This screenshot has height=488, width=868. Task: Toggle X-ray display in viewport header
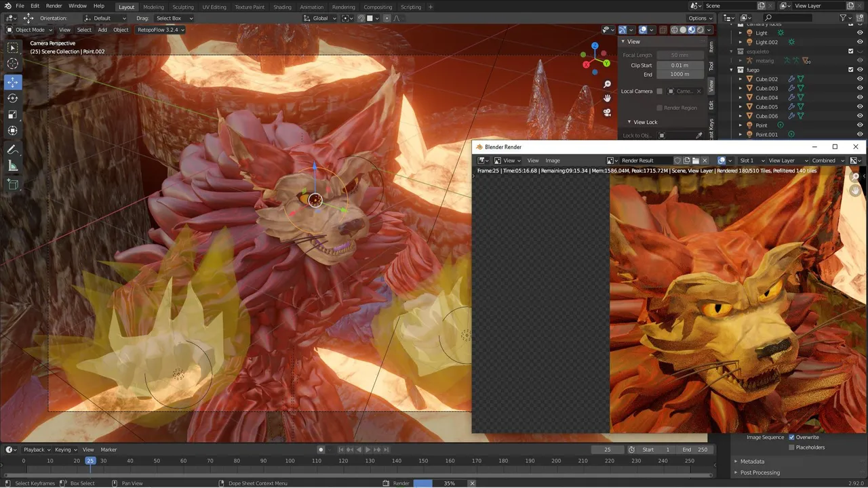[x=662, y=30]
